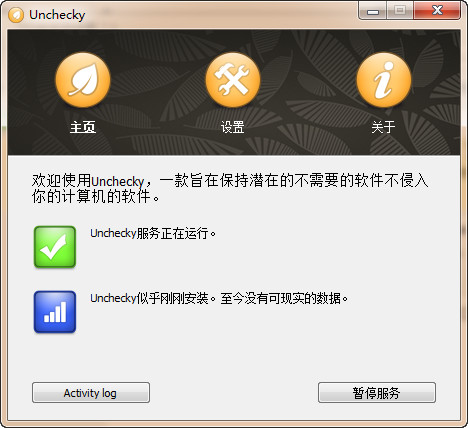Open the About info icon
This screenshot has width=468, height=428.
pyautogui.click(x=384, y=80)
